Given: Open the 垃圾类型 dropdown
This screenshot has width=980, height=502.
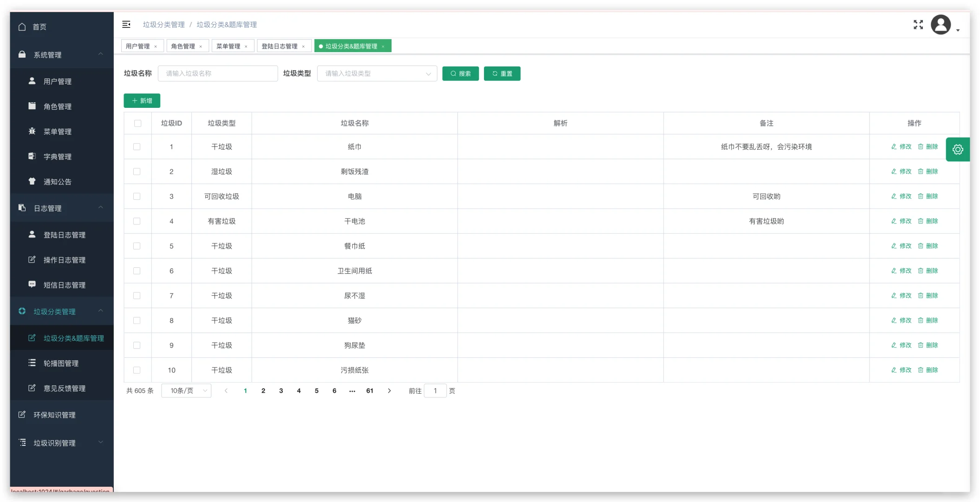Looking at the screenshot, I should 377,73.
